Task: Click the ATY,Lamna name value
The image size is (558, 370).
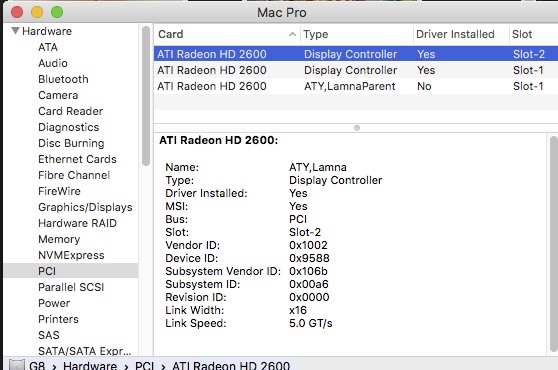Action: [318, 167]
